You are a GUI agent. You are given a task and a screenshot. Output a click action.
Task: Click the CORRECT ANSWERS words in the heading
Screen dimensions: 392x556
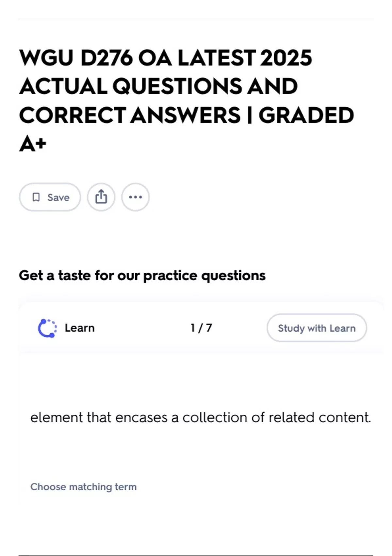130,115
